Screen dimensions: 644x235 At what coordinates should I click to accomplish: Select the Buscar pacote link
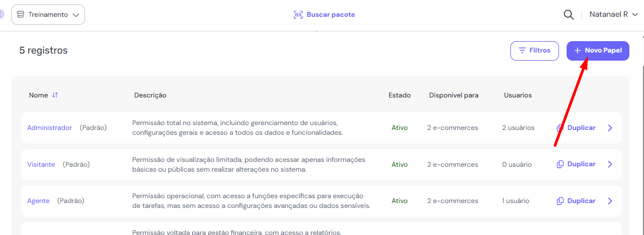(x=331, y=15)
